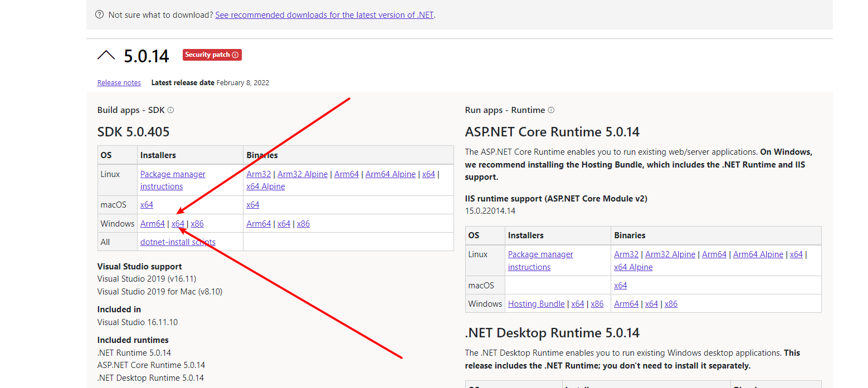This screenshot has width=868, height=388.
Task: Download ASP.NET Runtime macOS x64 binary
Action: coord(621,286)
